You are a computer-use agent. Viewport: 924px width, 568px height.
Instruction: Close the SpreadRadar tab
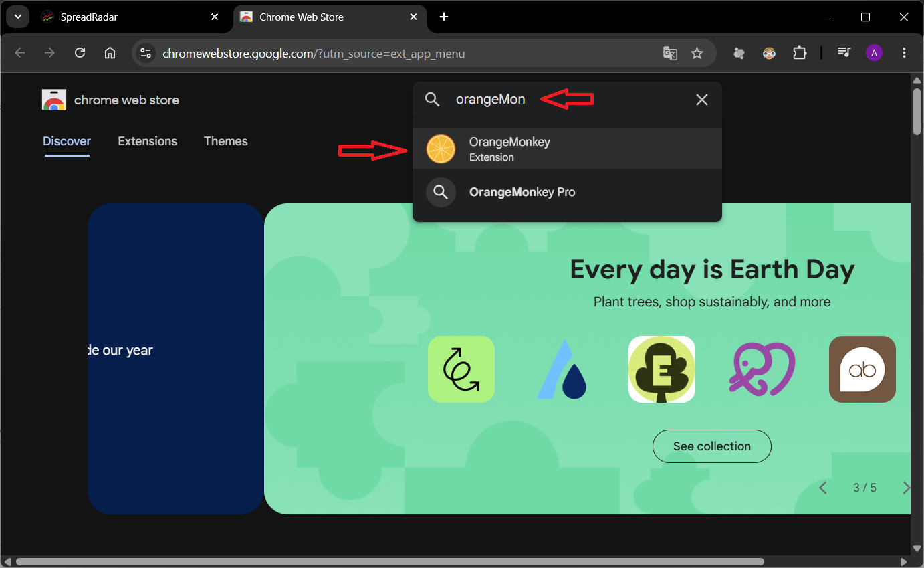pyautogui.click(x=215, y=17)
